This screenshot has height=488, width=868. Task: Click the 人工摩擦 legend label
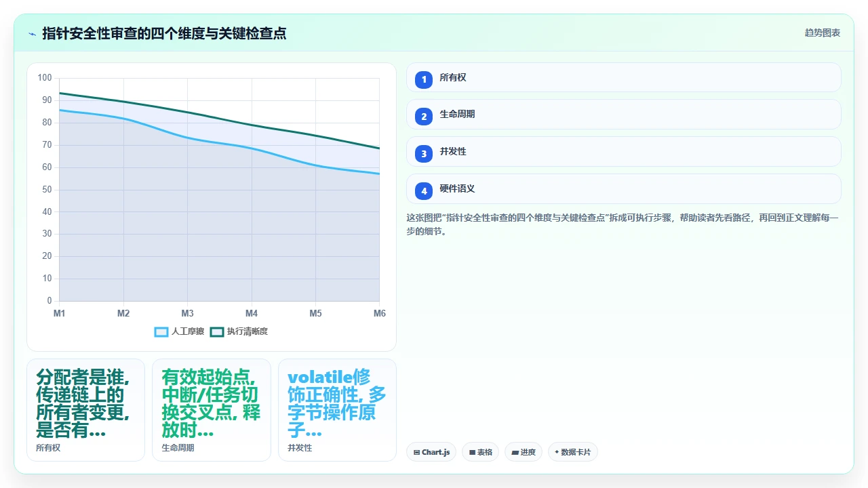(188, 331)
